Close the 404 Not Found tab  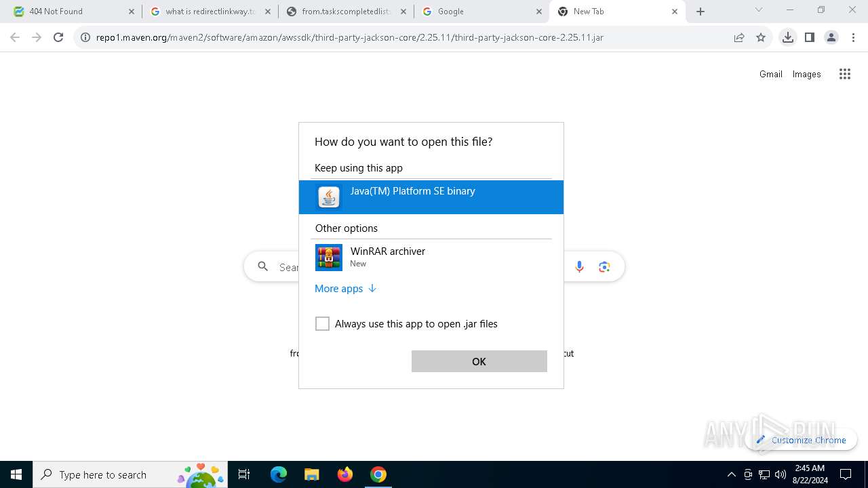click(x=132, y=12)
